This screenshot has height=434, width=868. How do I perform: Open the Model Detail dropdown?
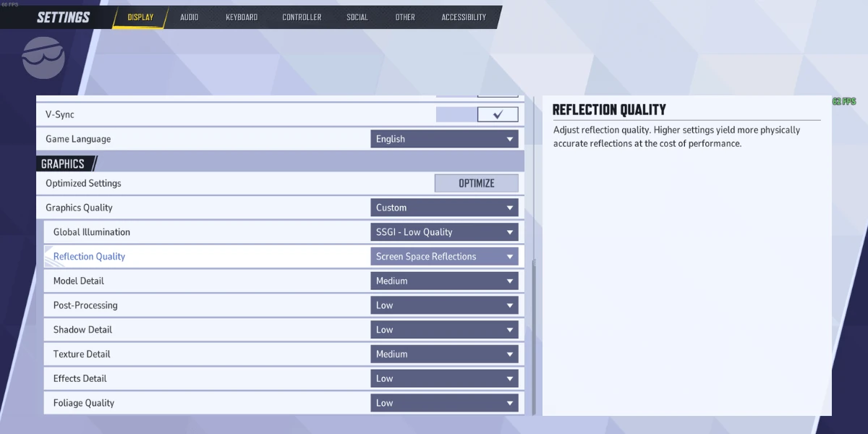click(444, 281)
